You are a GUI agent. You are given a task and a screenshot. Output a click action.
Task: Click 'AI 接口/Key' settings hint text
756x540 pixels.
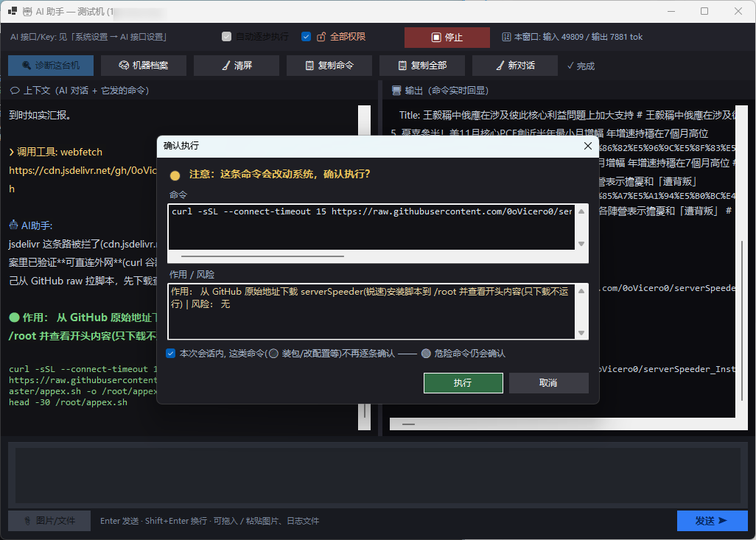88,37
